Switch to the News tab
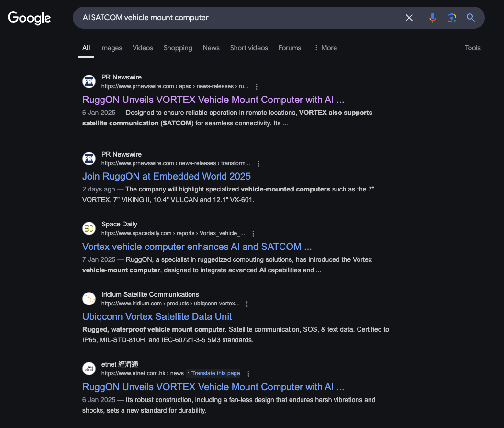Screen dimensions: 504x428 coord(211,48)
